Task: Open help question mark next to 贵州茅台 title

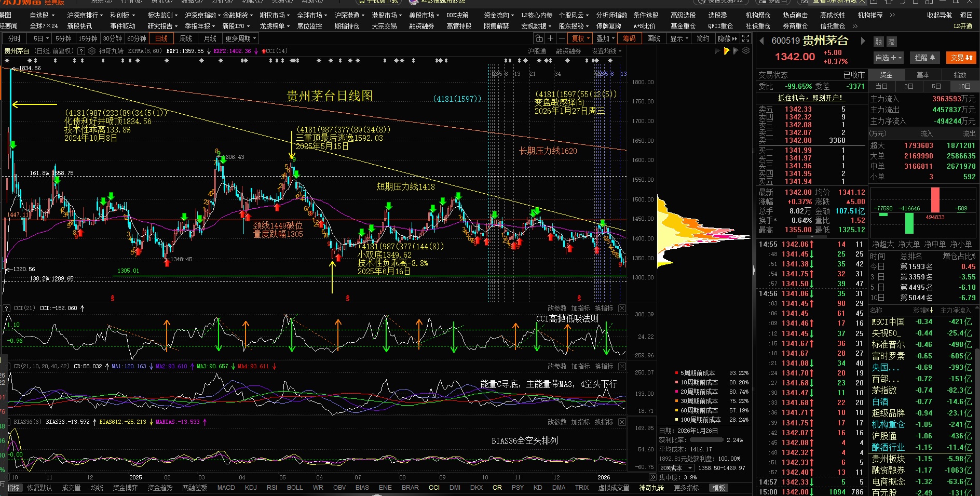Action: (x=81, y=51)
